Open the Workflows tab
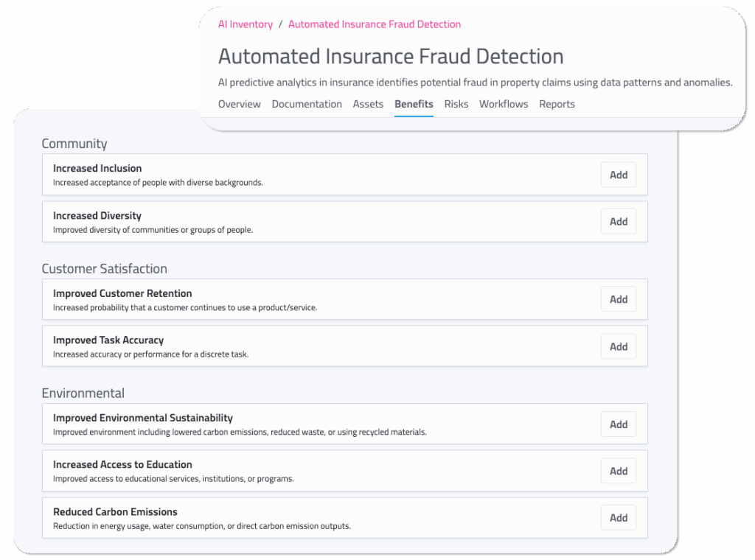755x560 pixels. coord(504,104)
